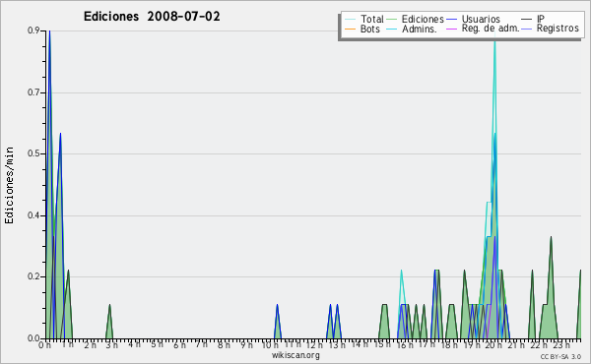Viewport: 591px width, 364px height.
Task: Click the '23 h' x-axis label
Action: click(x=560, y=345)
